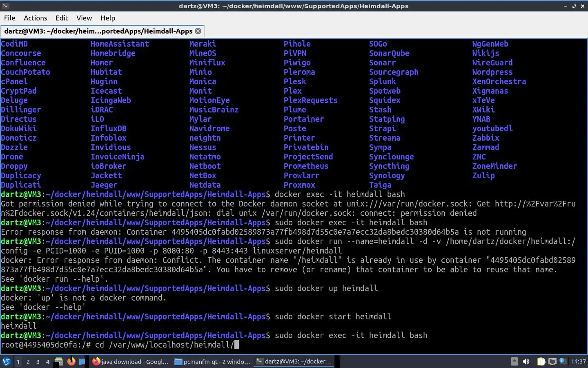Click the Duplicati directory name

click(21, 185)
